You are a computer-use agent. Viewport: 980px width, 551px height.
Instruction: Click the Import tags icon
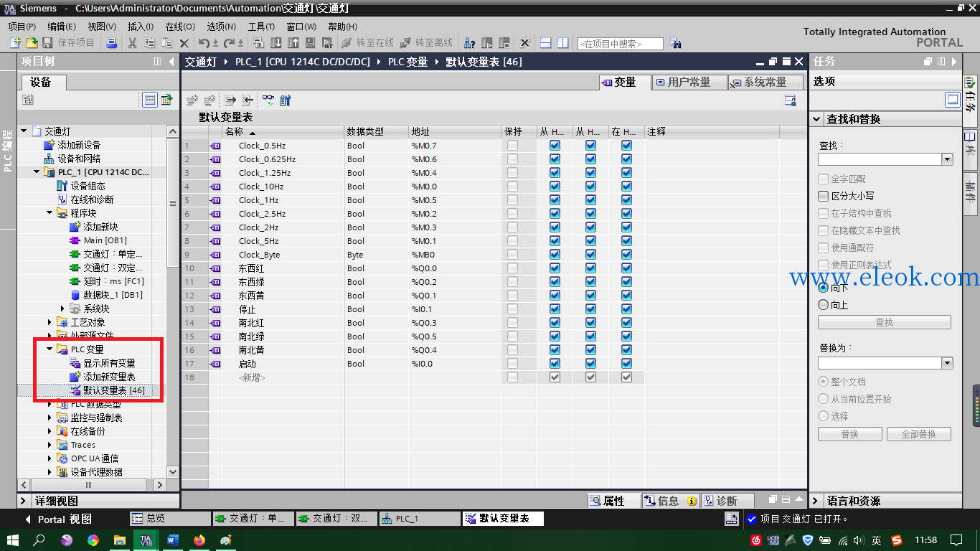247,100
